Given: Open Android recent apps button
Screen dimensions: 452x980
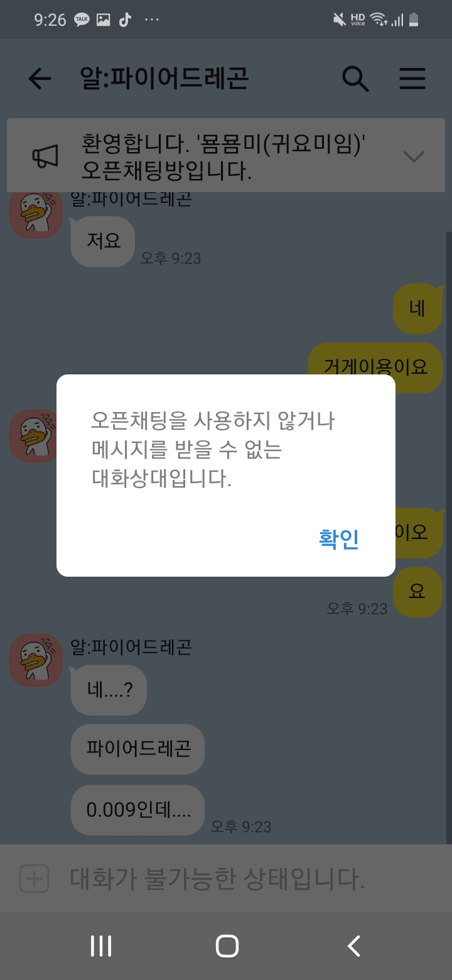Looking at the screenshot, I should [101, 946].
